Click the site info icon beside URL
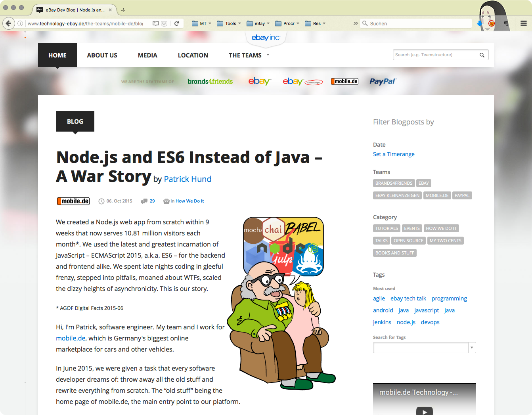This screenshot has width=532, height=415. pyautogui.click(x=20, y=23)
